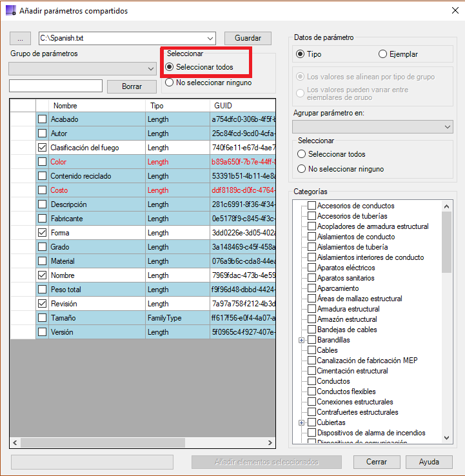This screenshot has height=476, width=465.
Task: Check Aparcamiento category
Action: (312, 288)
